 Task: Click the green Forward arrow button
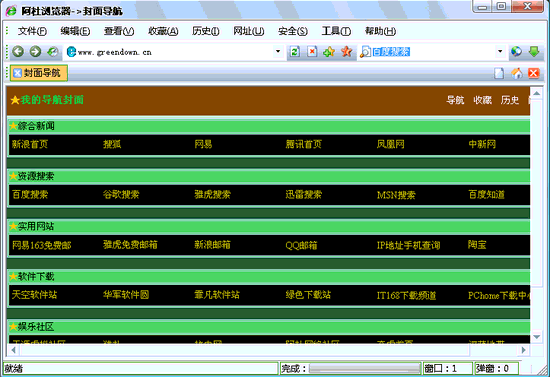(35, 52)
